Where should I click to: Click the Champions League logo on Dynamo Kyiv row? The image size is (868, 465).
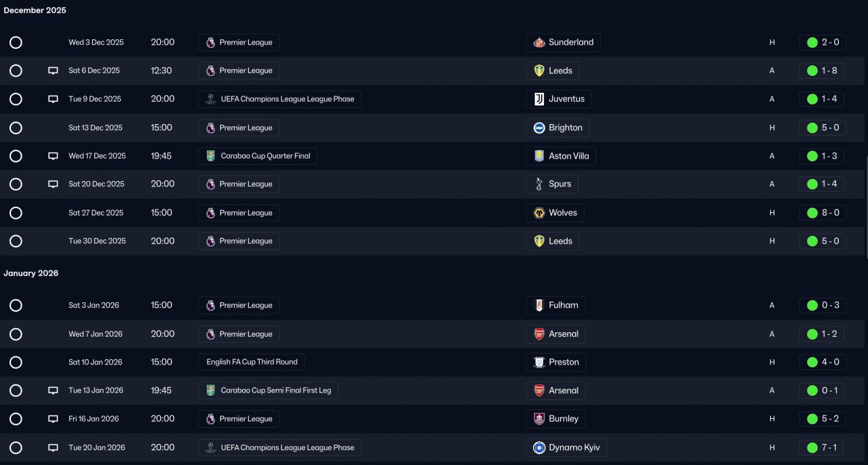coord(211,447)
